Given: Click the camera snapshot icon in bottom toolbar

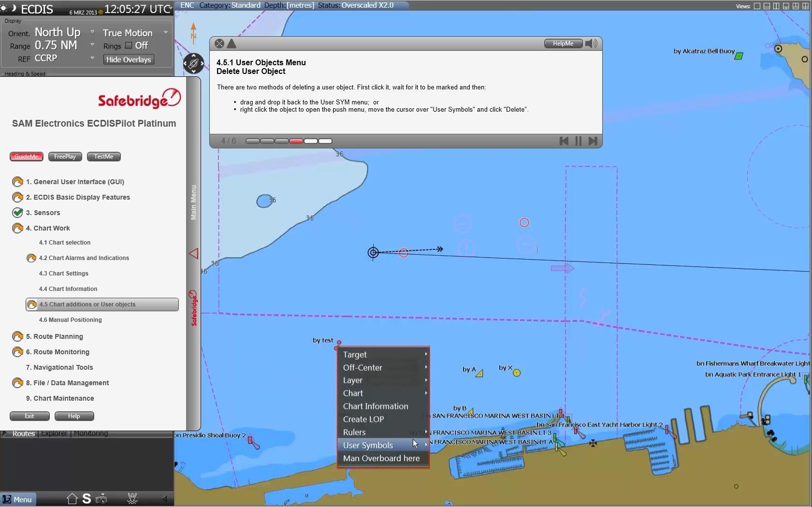Looking at the screenshot, I should 101,498.
